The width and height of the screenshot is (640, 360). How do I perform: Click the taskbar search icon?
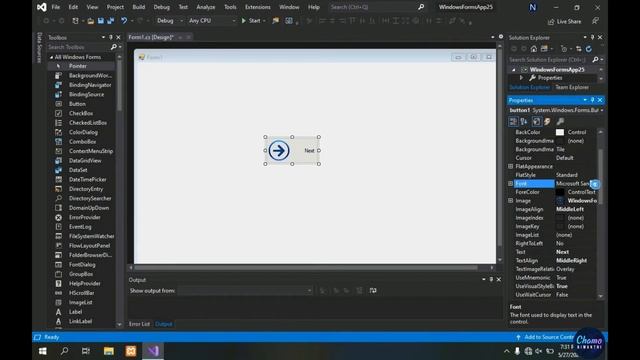click(64, 351)
